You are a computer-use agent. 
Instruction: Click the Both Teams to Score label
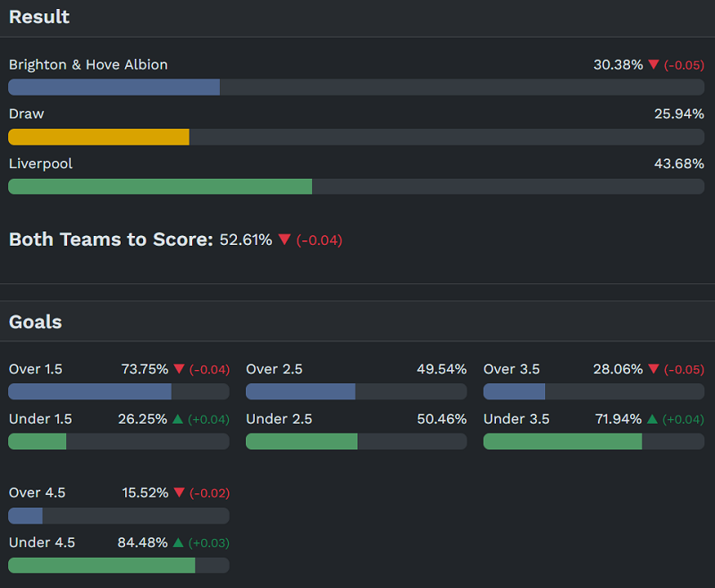click(111, 239)
